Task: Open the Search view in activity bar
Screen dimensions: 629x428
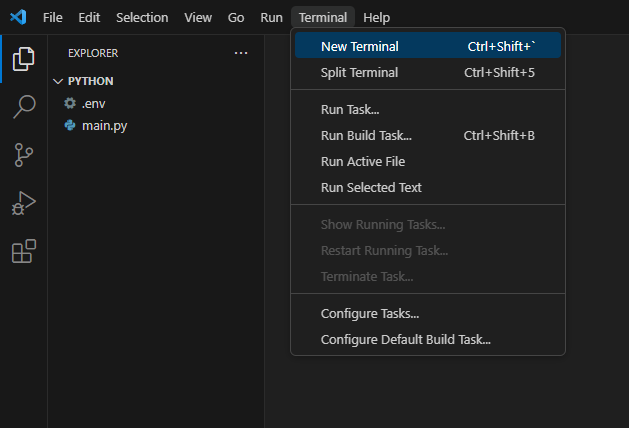Action: coord(23,107)
